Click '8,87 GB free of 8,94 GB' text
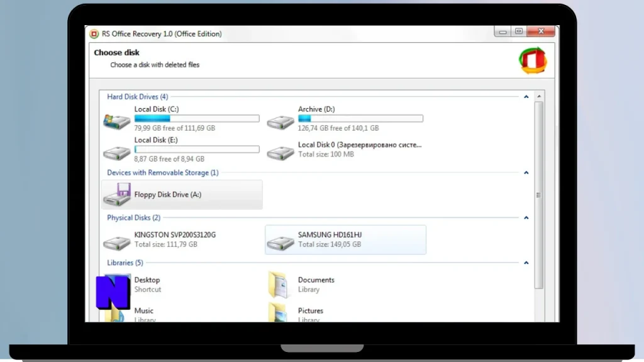The width and height of the screenshot is (644, 362). [x=169, y=159]
